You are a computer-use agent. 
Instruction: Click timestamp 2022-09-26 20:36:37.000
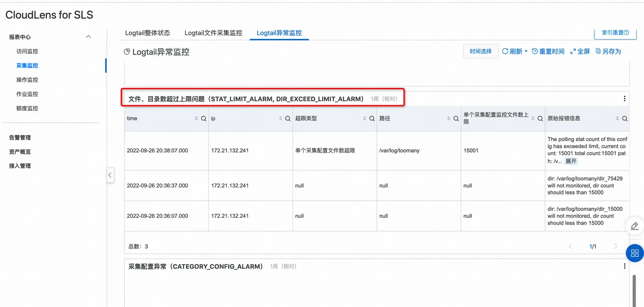[x=157, y=186]
